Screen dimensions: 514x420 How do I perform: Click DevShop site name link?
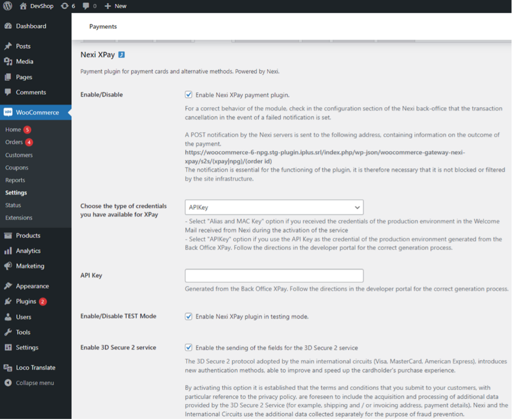[x=41, y=6]
